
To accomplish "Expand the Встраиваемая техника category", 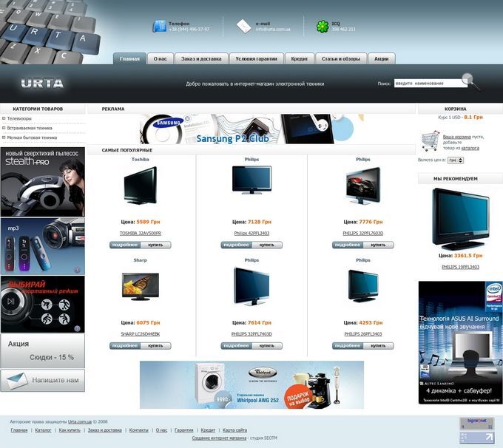I will pyautogui.click(x=30, y=128).
